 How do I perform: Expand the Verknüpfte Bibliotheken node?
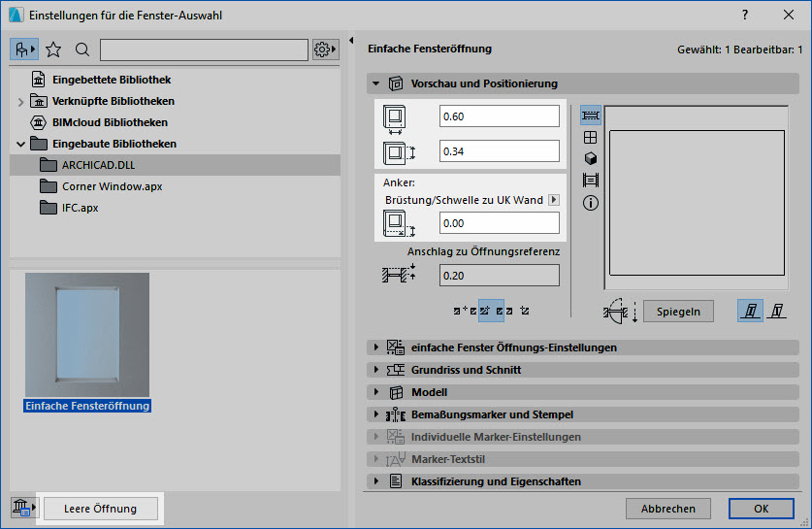click(x=20, y=102)
